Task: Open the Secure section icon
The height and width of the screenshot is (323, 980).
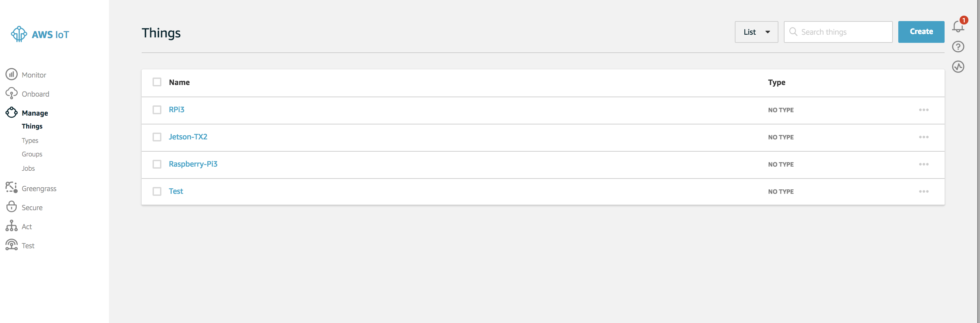Action: coord(12,207)
